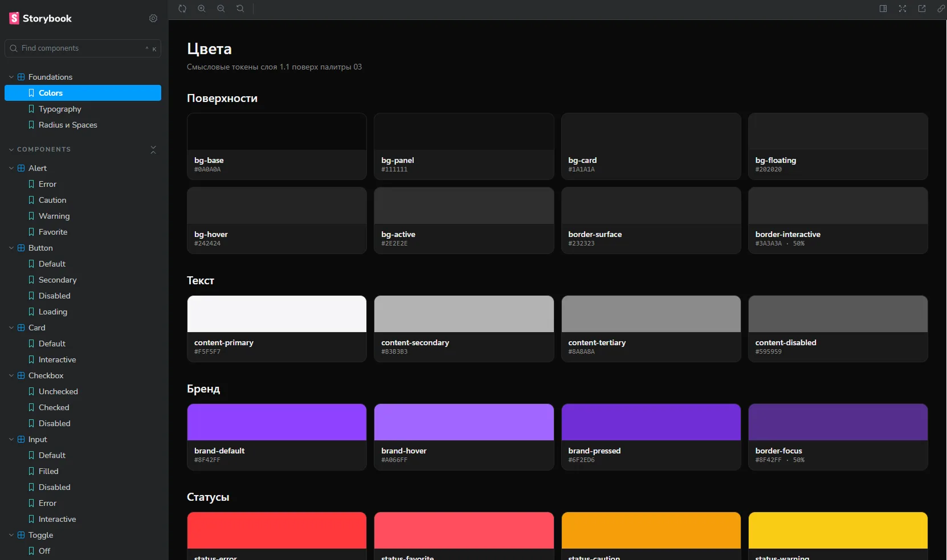Open the Unchecked checkbox story
The height and width of the screenshot is (560, 947).
pos(83,391)
